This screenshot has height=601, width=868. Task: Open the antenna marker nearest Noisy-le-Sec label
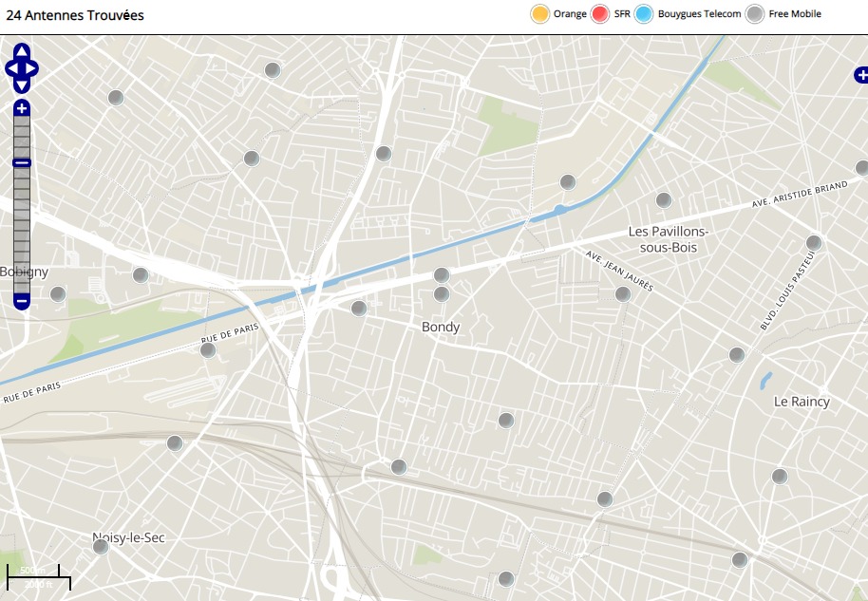click(101, 546)
